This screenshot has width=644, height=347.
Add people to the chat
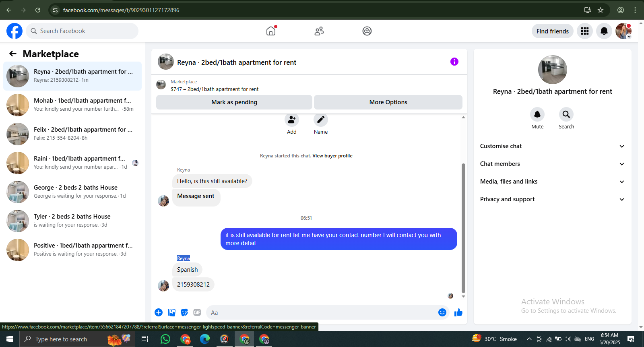point(292,120)
